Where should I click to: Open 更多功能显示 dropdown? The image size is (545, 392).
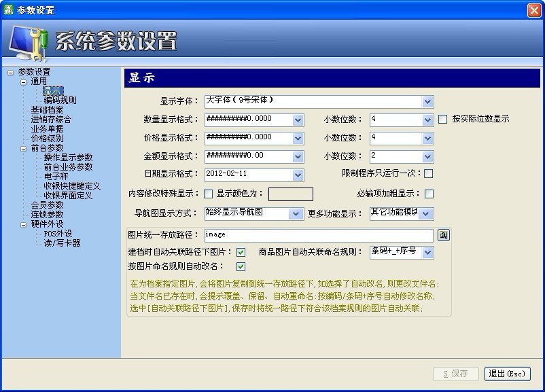coord(426,214)
